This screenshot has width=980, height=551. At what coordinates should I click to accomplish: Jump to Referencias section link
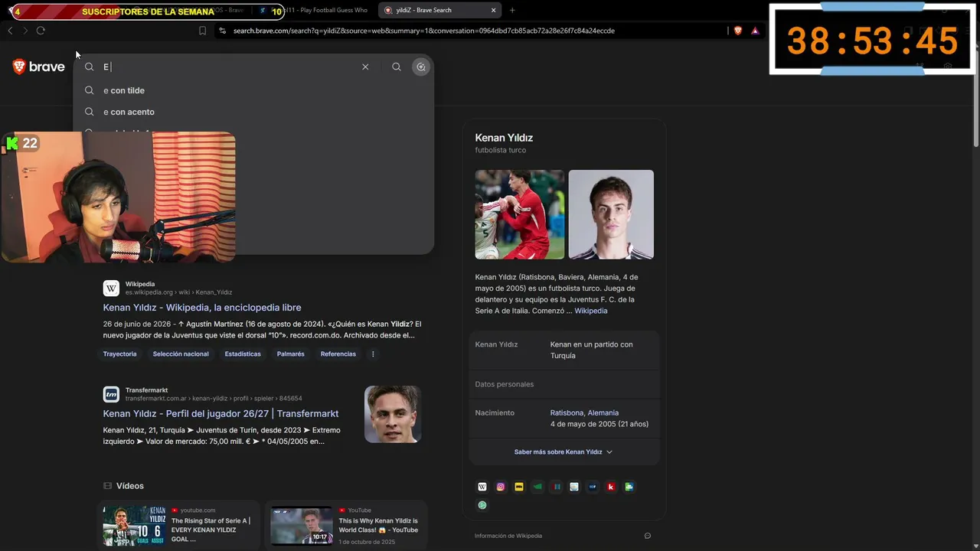tap(338, 354)
